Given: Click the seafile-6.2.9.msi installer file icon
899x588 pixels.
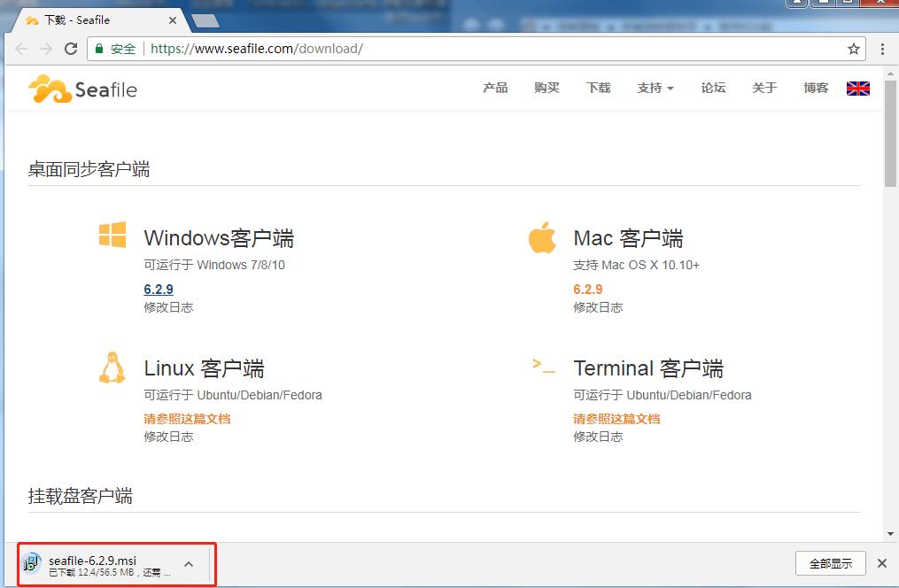Looking at the screenshot, I should point(32,564).
